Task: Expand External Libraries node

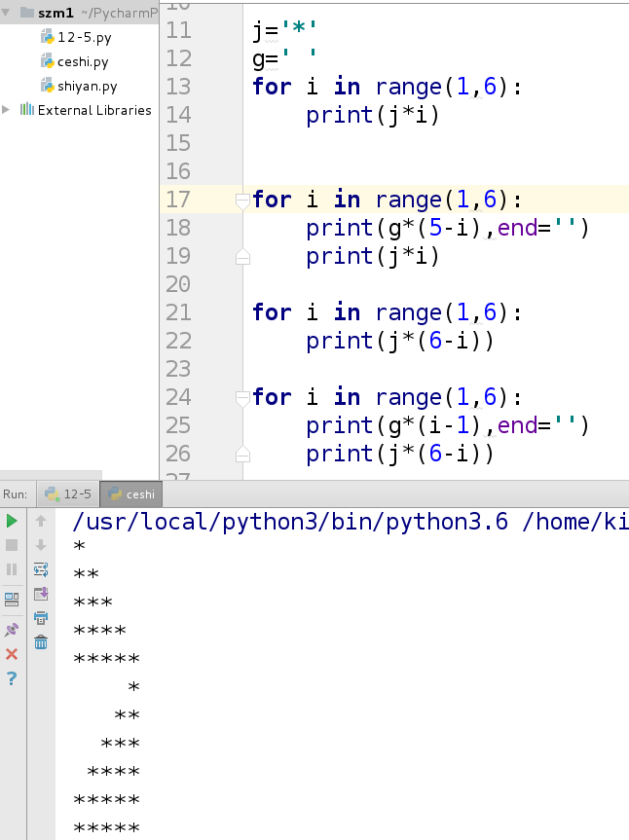Action: 6,109
